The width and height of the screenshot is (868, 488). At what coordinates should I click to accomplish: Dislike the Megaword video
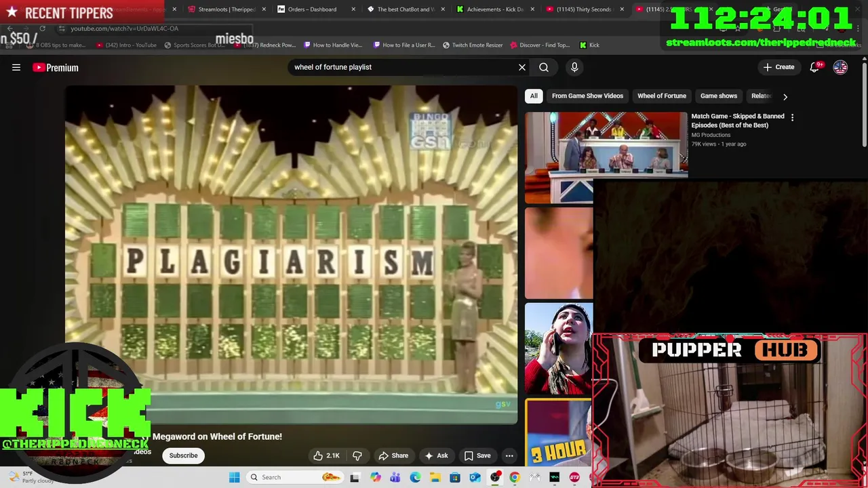(357, 455)
